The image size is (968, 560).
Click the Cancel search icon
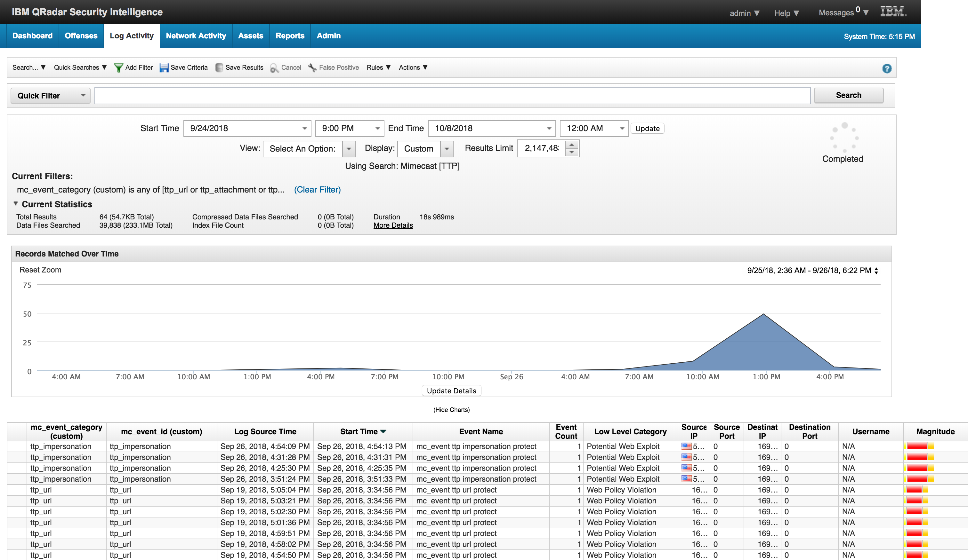(274, 68)
